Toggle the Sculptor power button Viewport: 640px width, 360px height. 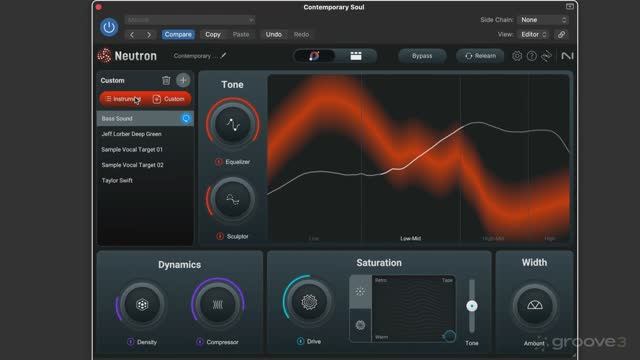pos(220,236)
